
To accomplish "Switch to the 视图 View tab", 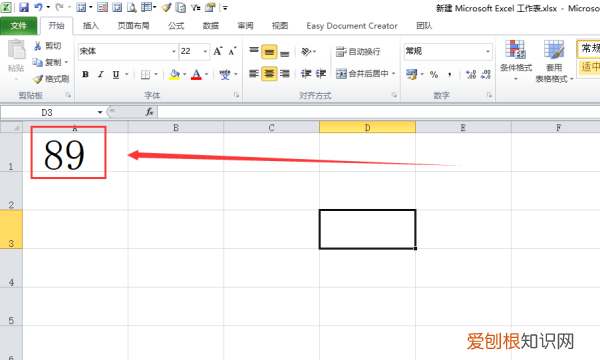I will click(x=280, y=26).
